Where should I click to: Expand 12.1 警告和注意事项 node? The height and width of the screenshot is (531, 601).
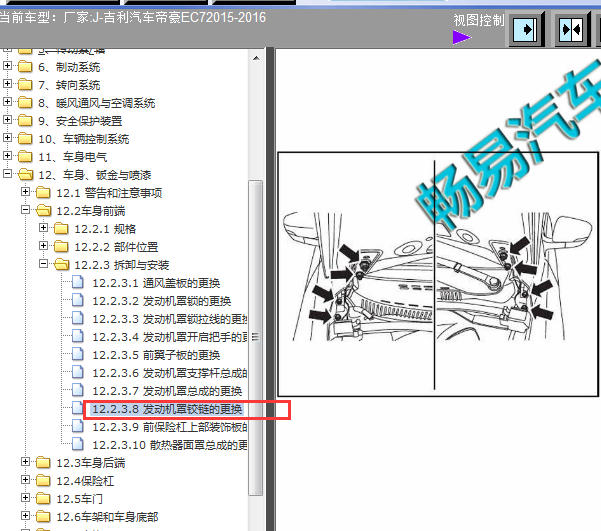(25, 192)
